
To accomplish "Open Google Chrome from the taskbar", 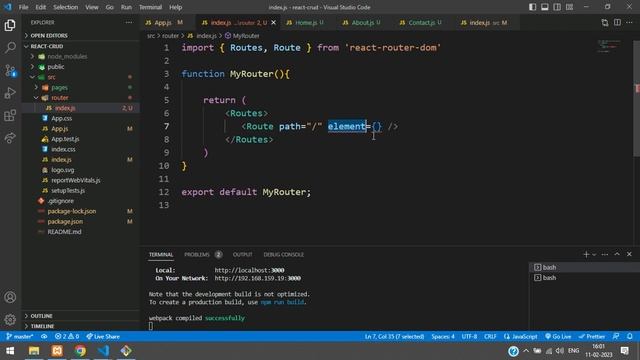I will coord(80,351).
